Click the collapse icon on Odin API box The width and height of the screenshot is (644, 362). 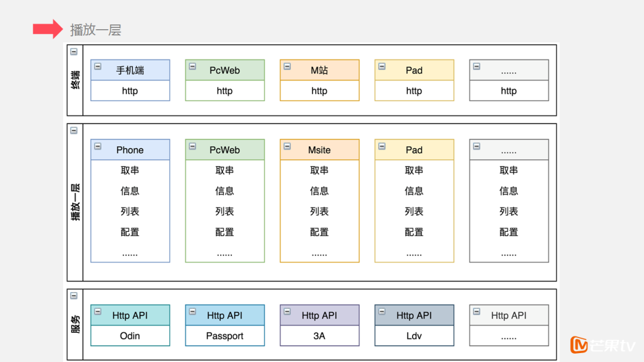pos(98,312)
